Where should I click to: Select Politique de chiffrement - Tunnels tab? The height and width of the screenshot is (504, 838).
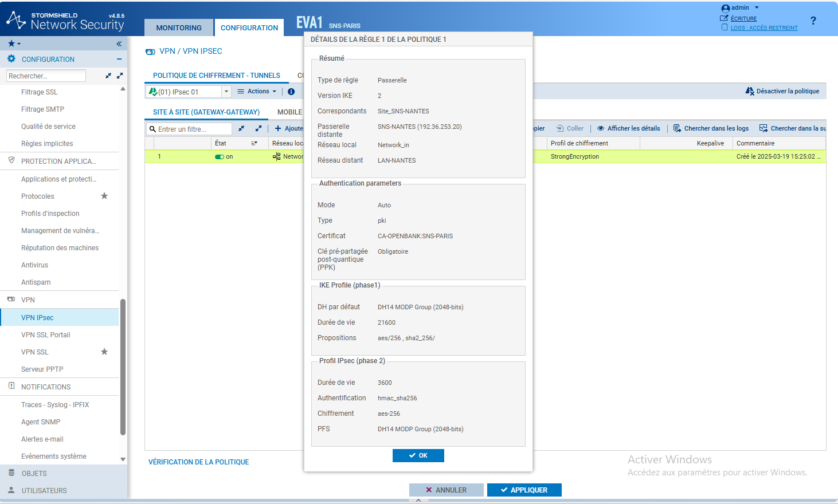[x=217, y=76]
